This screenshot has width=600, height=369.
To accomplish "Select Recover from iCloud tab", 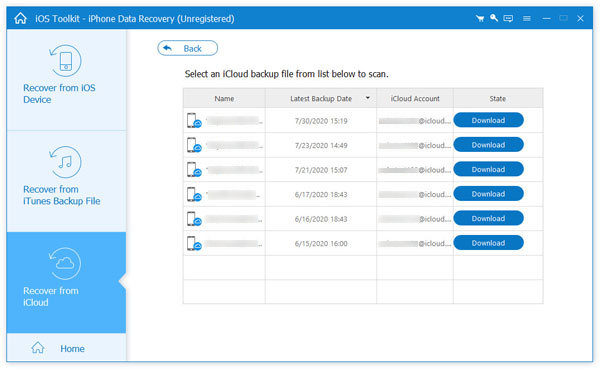I will tap(66, 282).
